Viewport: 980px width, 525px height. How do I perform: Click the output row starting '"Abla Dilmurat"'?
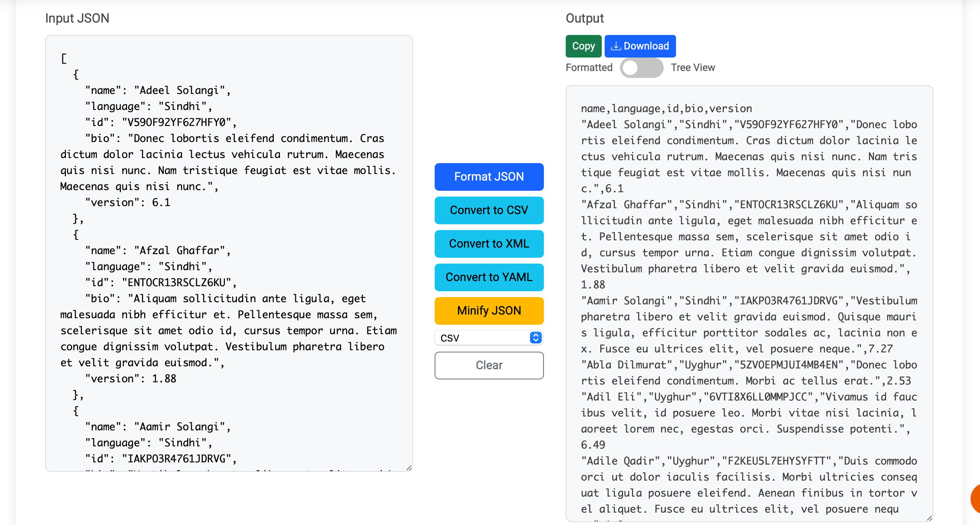[x=749, y=373]
